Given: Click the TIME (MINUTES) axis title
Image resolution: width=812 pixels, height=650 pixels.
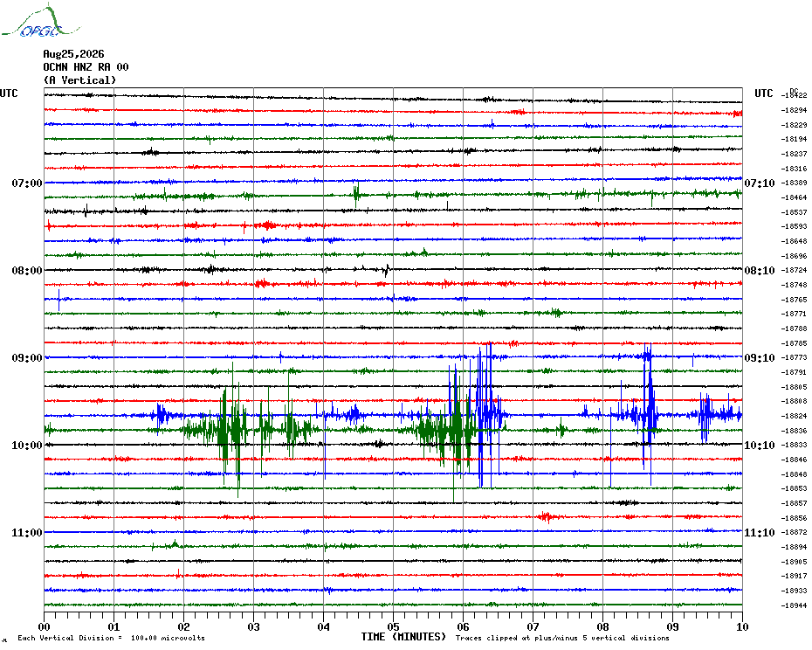Looking at the screenshot, I should tap(403, 637).
